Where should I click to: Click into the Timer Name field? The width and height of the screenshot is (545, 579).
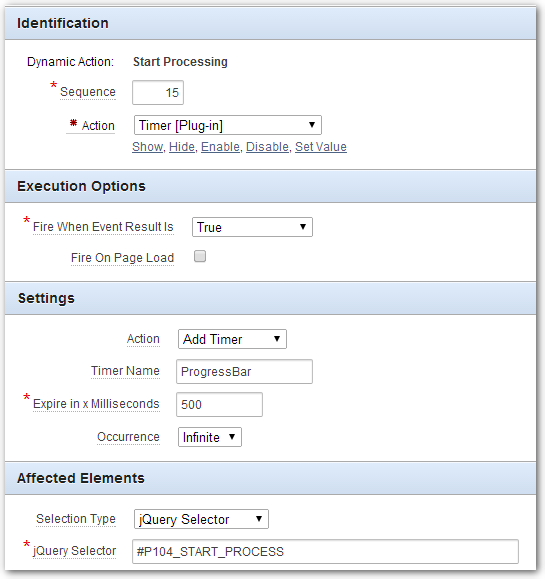(244, 371)
